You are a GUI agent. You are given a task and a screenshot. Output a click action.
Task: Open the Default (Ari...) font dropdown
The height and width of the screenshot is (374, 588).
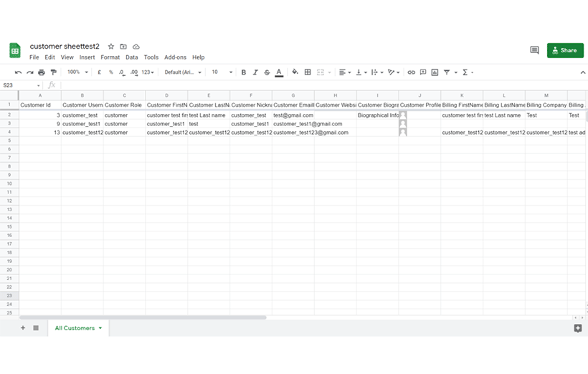pyautogui.click(x=183, y=72)
